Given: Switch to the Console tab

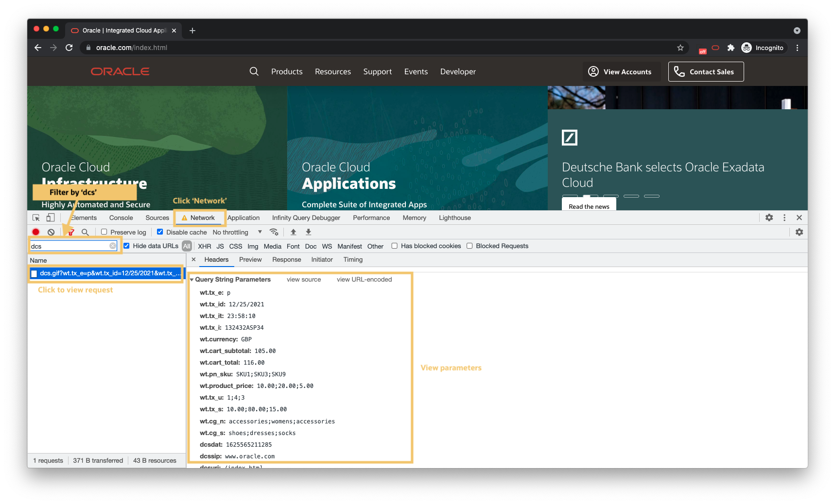Looking at the screenshot, I should coord(121,218).
